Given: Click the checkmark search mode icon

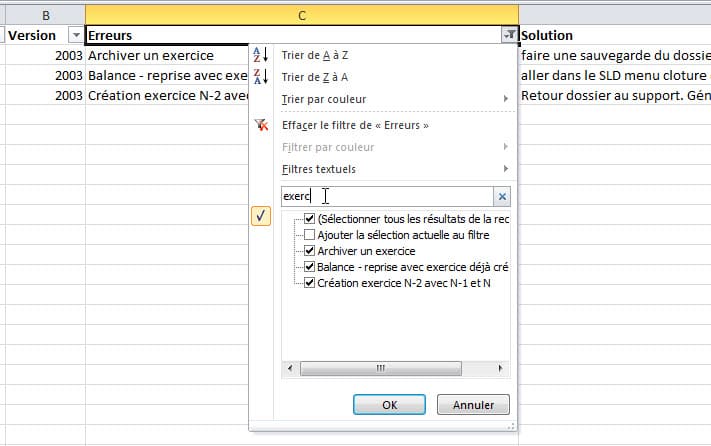Looking at the screenshot, I should (x=262, y=217).
